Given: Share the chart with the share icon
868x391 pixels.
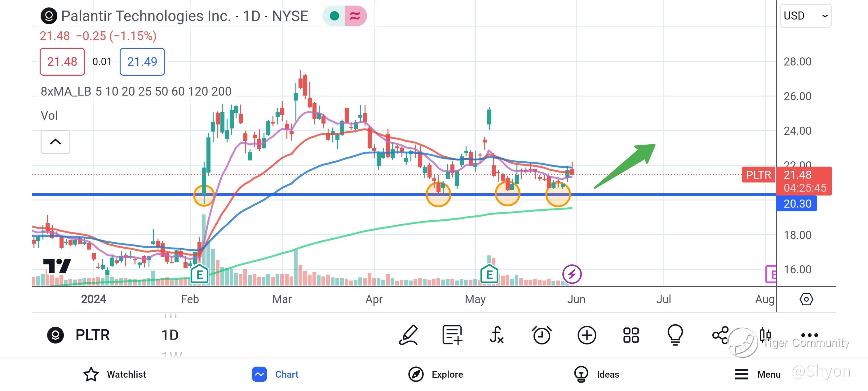Looking at the screenshot, I should [720, 335].
